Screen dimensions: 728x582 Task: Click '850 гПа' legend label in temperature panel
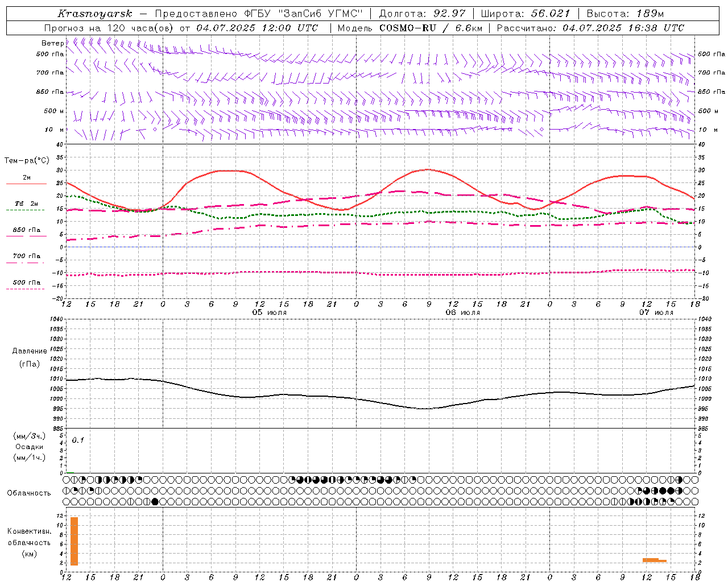[27, 230]
